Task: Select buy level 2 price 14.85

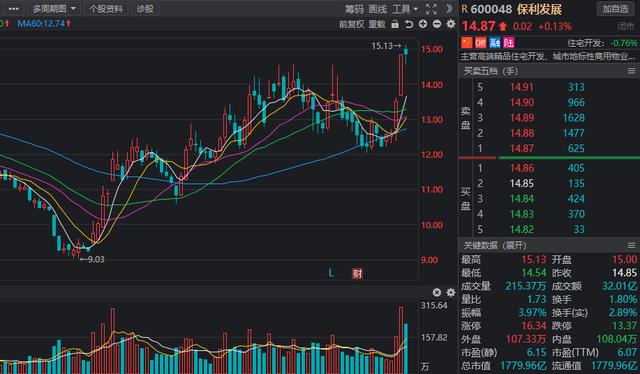Action: point(522,183)
